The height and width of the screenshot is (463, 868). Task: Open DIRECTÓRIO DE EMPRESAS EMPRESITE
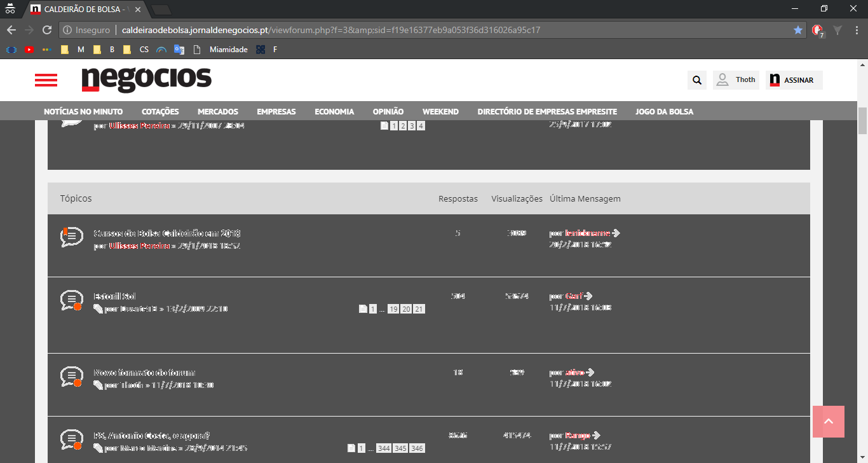tap(547, 111)
